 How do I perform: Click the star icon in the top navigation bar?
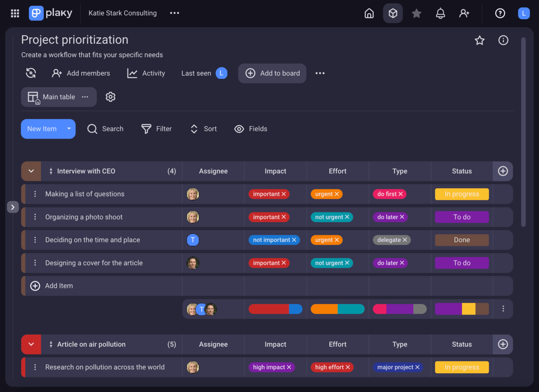(x=416, y=13)
